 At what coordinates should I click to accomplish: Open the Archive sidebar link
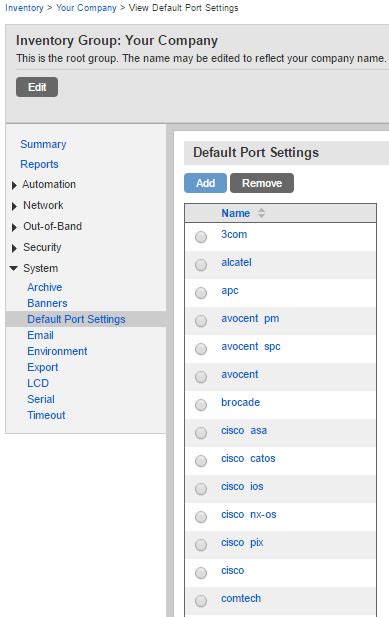tap(44, 287)
